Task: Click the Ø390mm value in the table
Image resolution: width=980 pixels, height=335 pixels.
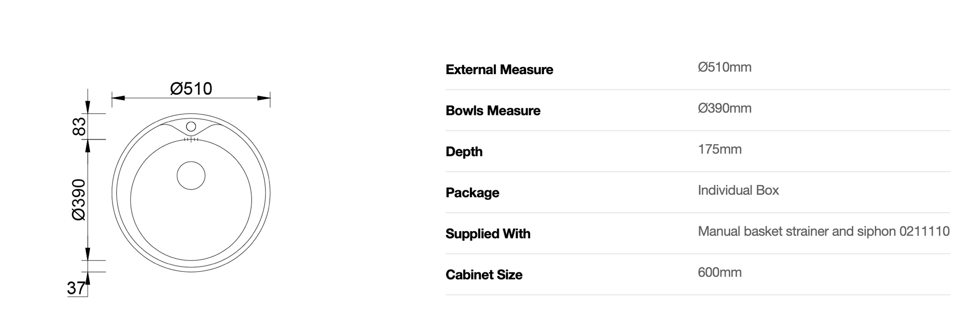Action: click(724, 109)
